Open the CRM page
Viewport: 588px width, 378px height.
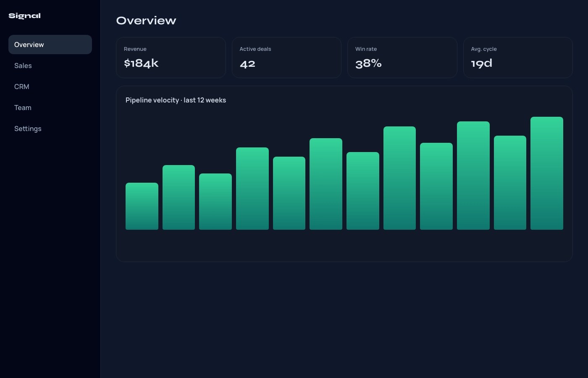50,87
